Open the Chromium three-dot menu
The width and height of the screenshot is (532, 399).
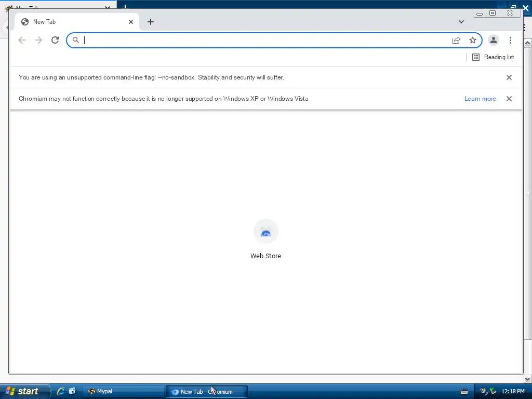(x=510, y=40)
